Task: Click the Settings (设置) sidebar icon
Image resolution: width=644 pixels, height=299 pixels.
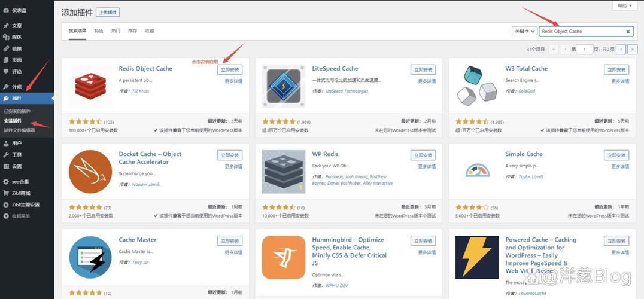Action: coord(6,166)
